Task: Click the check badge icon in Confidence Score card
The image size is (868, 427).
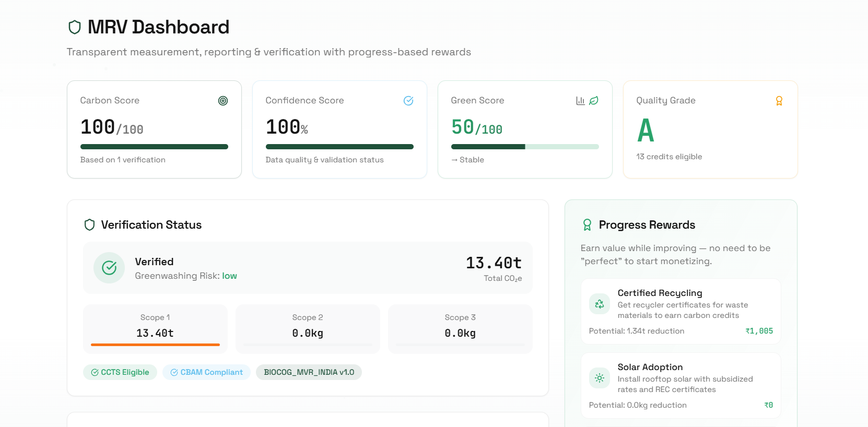Action: click(x=408, y=101)
